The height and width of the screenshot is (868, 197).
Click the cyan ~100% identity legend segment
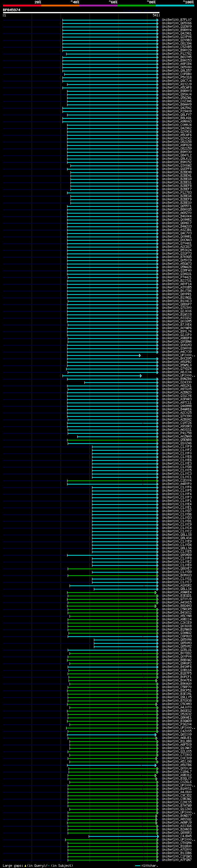click(x=175, y=6)
